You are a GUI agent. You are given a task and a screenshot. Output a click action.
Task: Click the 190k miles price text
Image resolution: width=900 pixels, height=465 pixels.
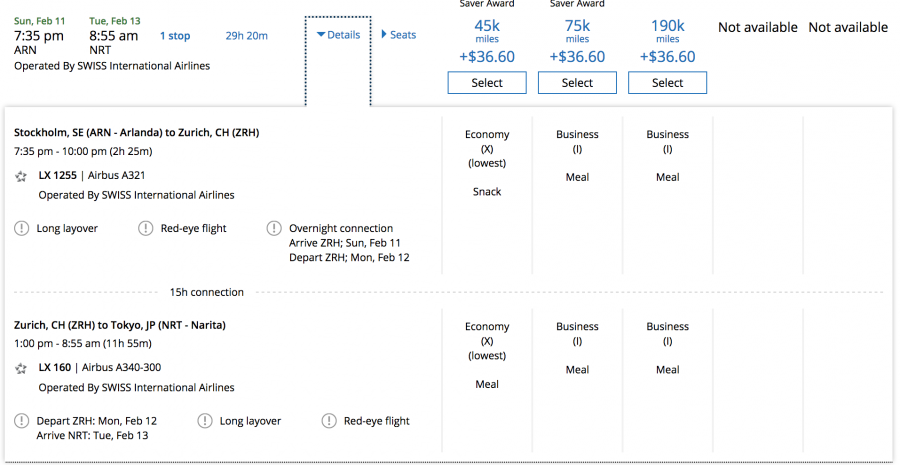tap(667, 26)
